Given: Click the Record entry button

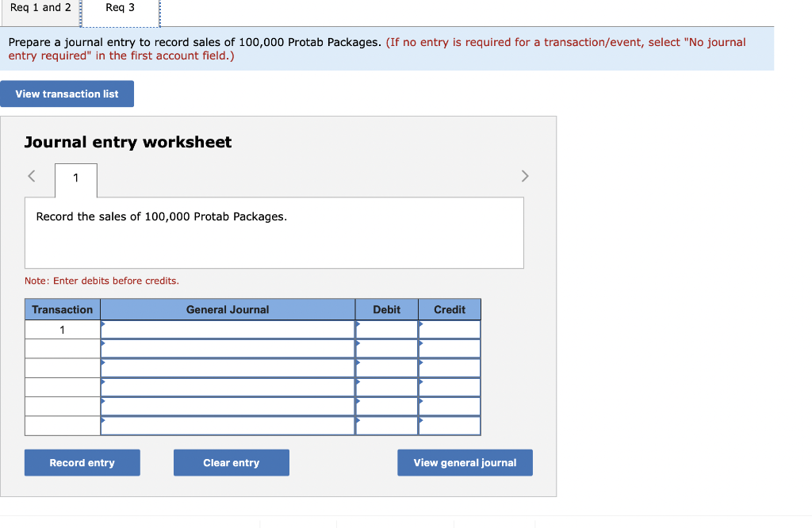Looking at the screenshot, I should point(82,462).
